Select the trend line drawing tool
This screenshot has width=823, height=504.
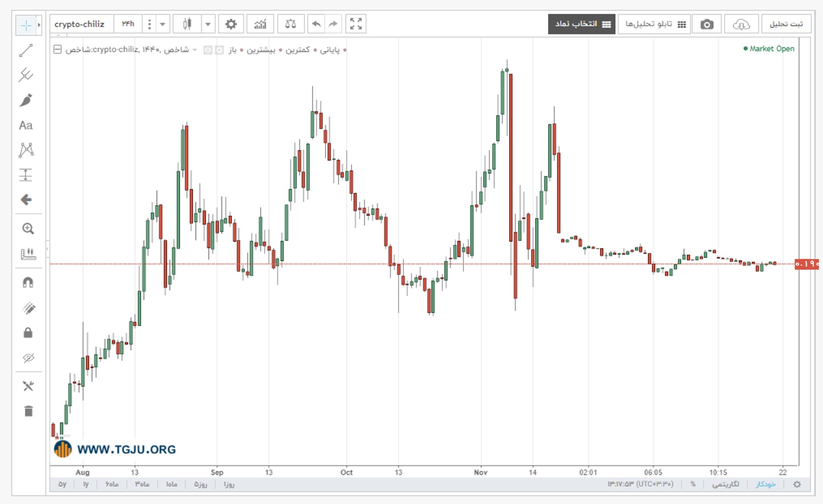point(26,50)
